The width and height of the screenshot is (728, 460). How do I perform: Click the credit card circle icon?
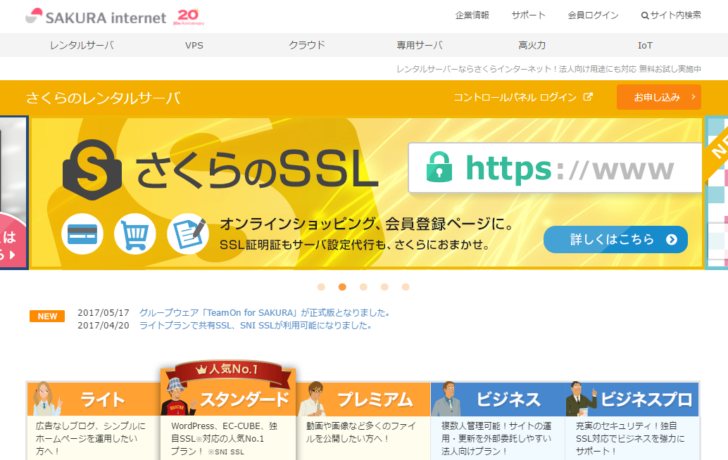click(82, 234)
